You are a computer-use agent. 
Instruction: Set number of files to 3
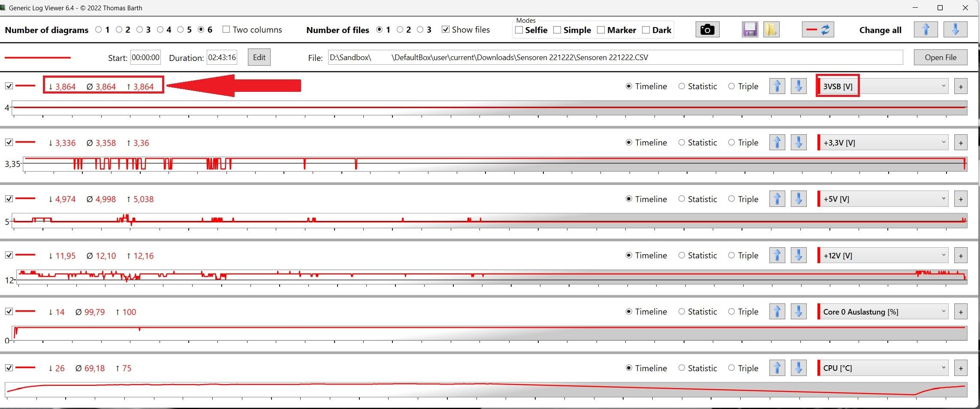[420, 29]
